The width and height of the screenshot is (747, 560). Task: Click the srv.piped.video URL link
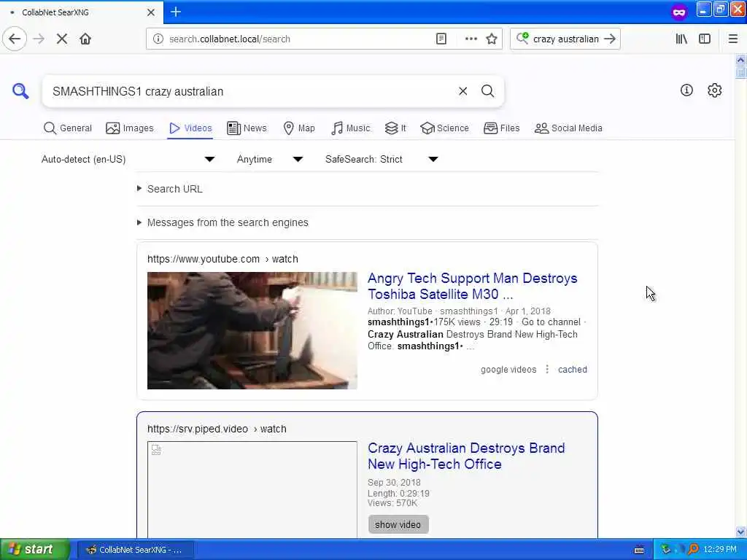pos(217,429)
